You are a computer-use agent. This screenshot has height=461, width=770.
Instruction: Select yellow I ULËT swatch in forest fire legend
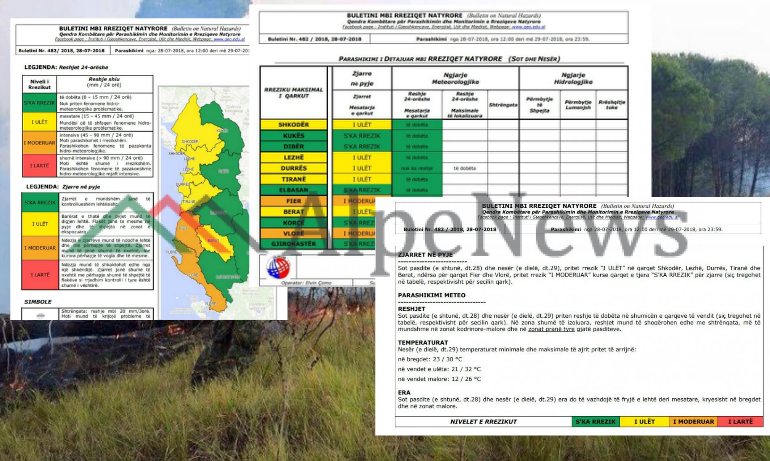click(40, 224)
